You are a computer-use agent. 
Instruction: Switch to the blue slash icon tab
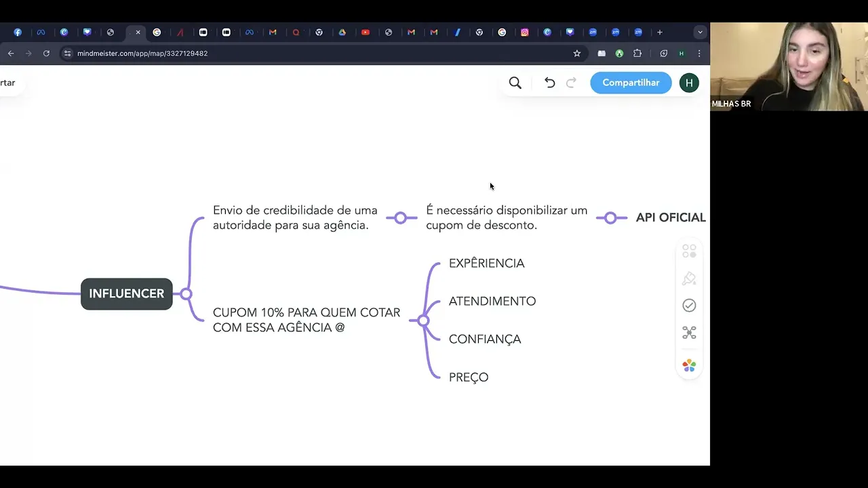[457, 32]
